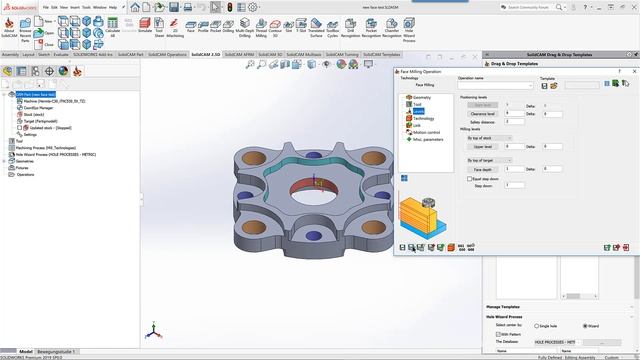Viewport: 640px width, 360px height.
Task: Switch to SolidCAM Operations tab
Action: coord(167,55)
